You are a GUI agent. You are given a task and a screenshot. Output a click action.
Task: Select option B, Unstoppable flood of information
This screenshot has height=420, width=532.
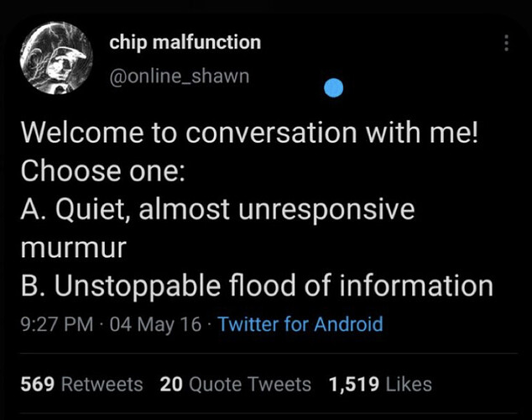tap(256, 286)
